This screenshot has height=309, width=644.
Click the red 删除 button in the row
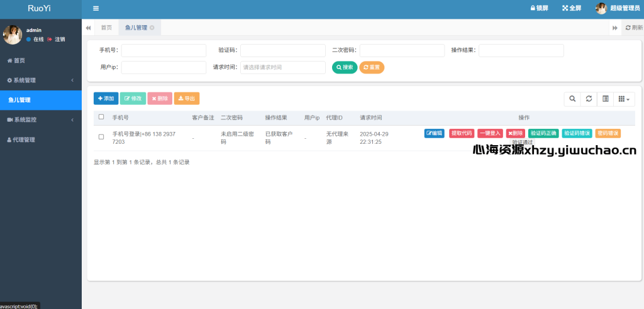point(516,133)
